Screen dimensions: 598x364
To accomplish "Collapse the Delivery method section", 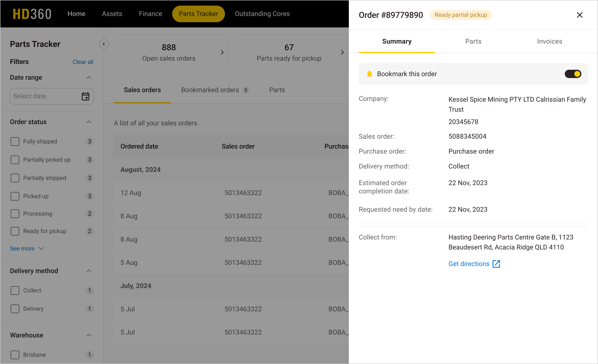I will 89,271.
